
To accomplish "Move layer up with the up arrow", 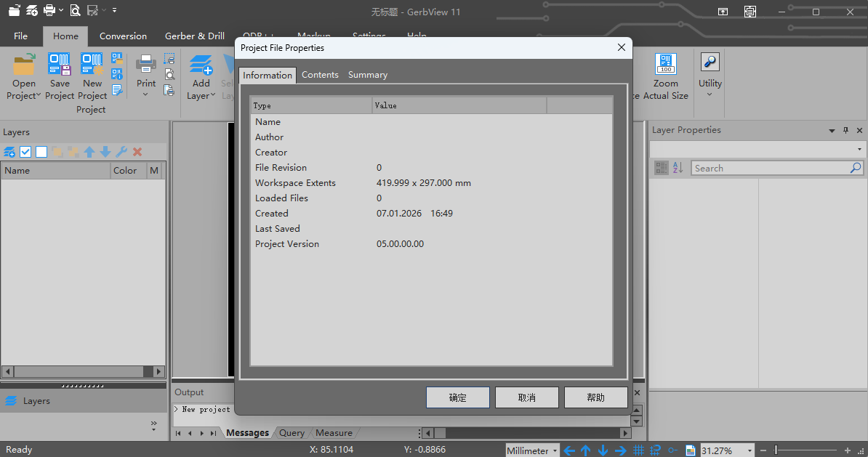I will pyautogui.click(x=89, y=152).
